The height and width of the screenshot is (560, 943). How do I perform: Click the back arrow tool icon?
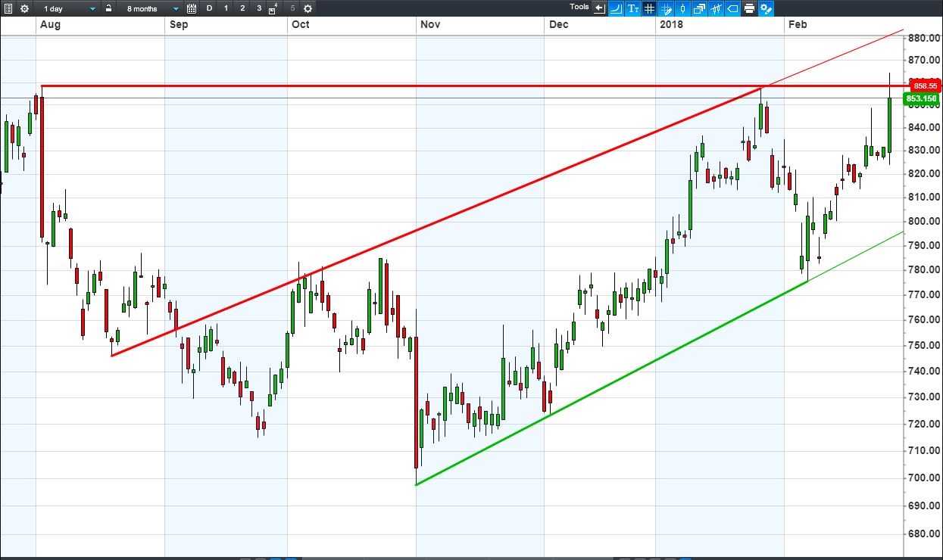[x=600, y=8]
